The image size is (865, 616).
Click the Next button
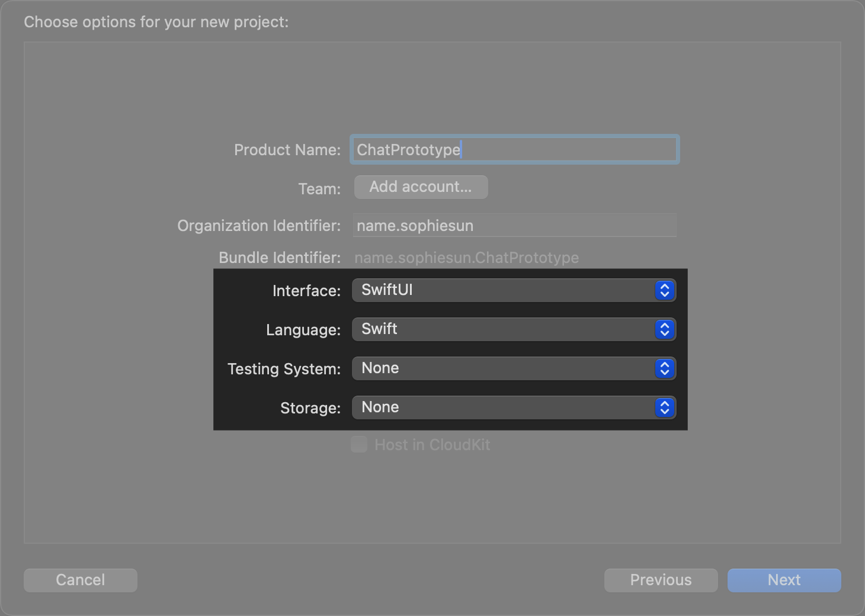click(x=784, y=580)
